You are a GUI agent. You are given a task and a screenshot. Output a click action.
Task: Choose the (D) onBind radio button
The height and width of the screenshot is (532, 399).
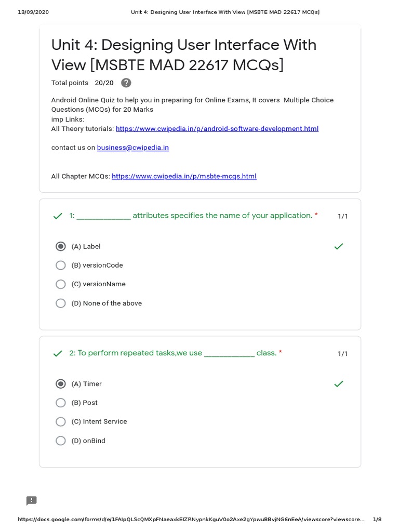61,441
